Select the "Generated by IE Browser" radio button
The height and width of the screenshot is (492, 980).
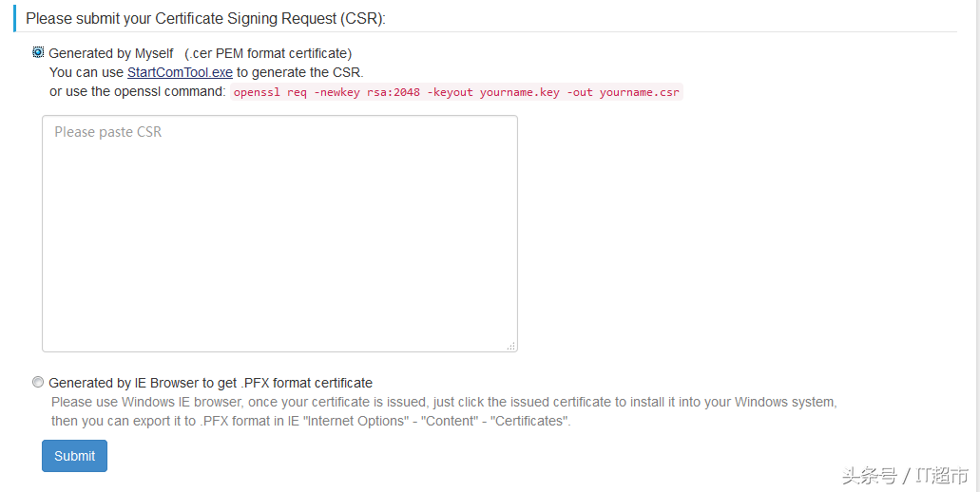point(38,382)
